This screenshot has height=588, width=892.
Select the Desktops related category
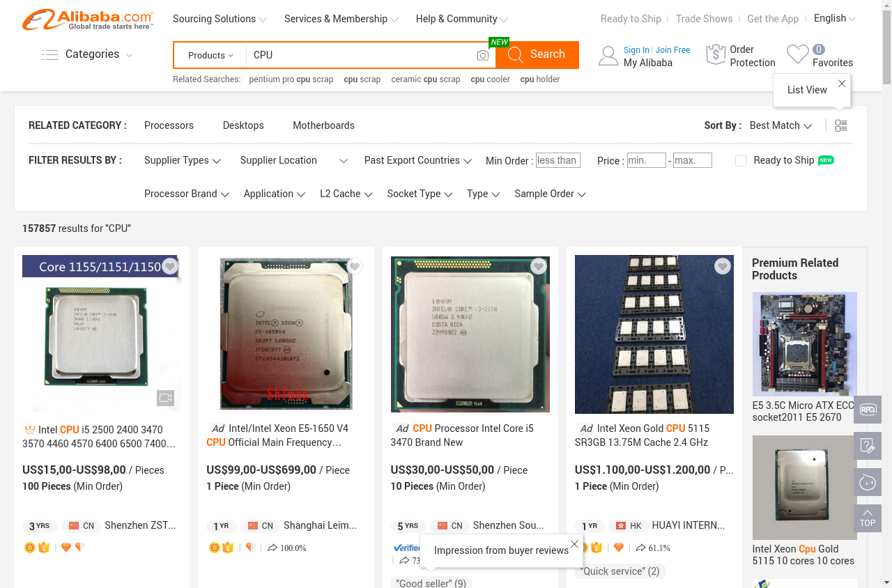[243, 125]
